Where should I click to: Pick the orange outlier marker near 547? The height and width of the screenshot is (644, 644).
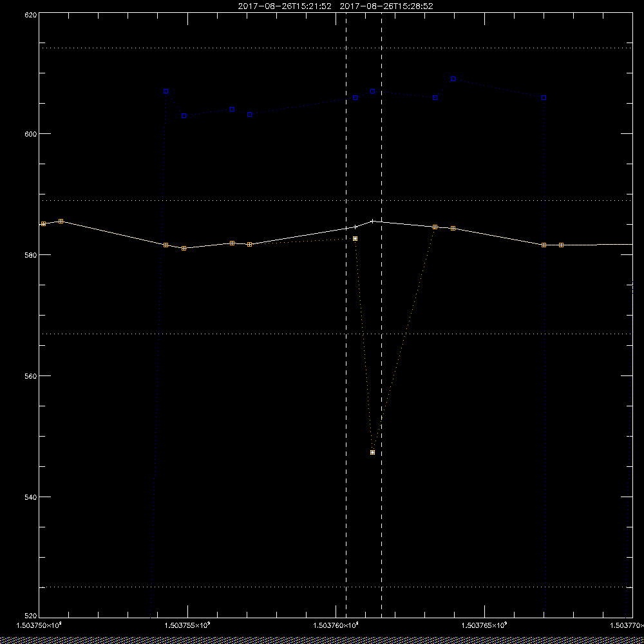pos(372,452)
